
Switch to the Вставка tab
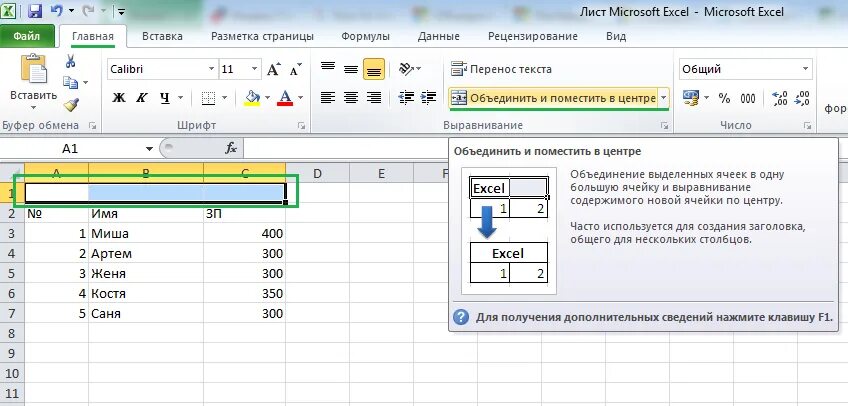click(x=162, y=36)
